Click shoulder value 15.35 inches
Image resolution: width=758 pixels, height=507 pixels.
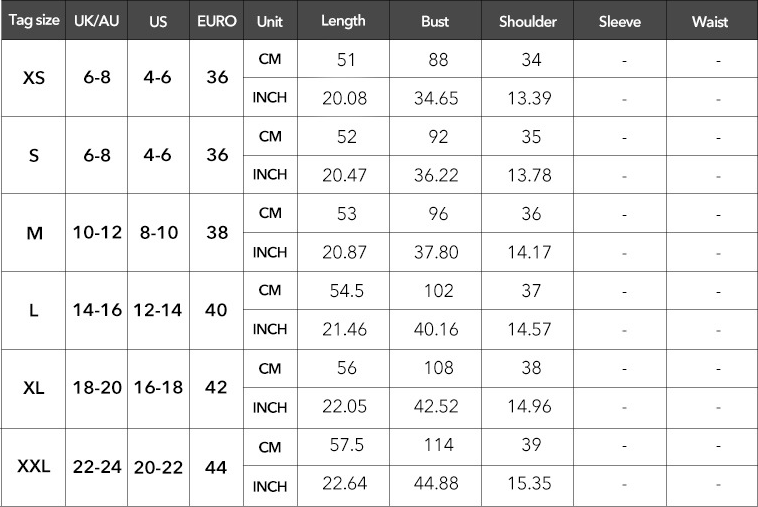click(x=529, y=483)
